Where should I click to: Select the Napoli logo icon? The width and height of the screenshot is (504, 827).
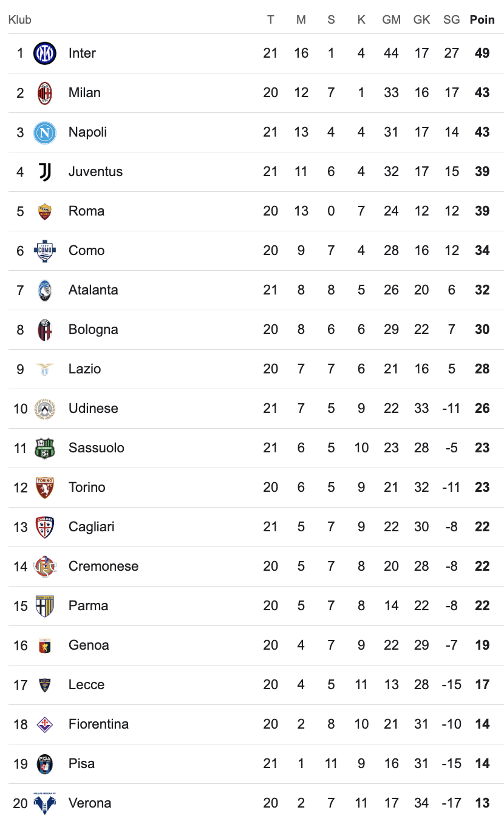[45, 132]
